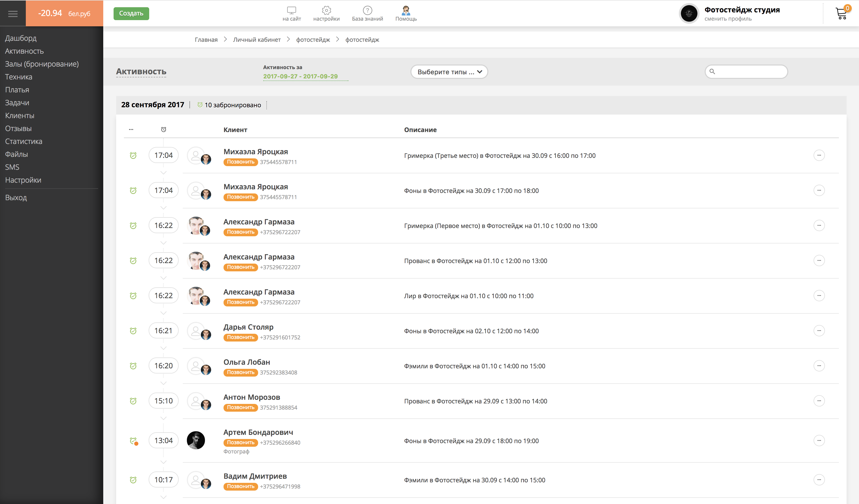Click the hamburger menu icon
This screenshot has width=859, height=504.
(13, 14)
